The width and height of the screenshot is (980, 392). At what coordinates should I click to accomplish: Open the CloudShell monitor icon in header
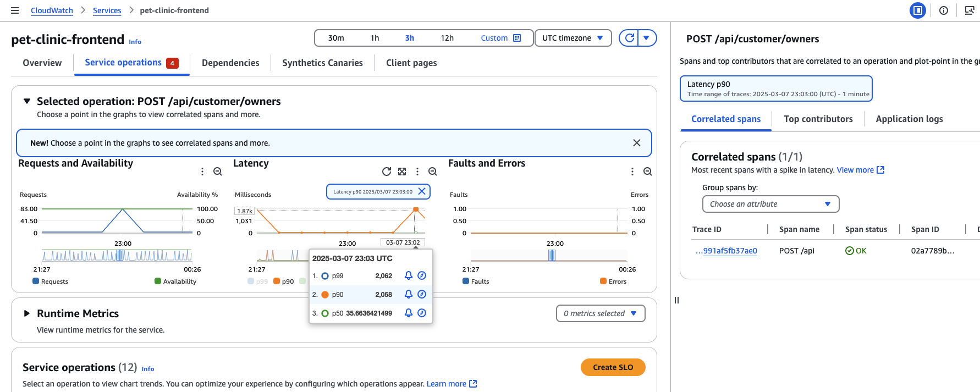(x=970, y=10)
